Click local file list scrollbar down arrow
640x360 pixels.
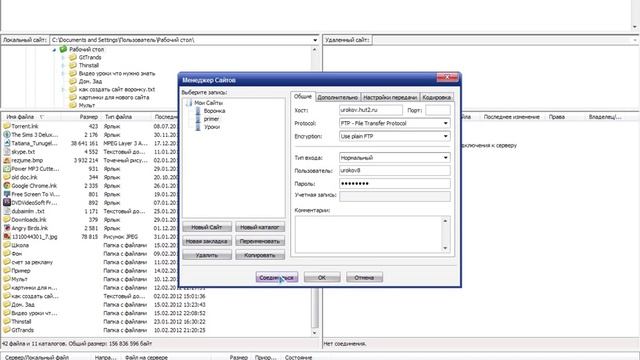pos(315,333)
